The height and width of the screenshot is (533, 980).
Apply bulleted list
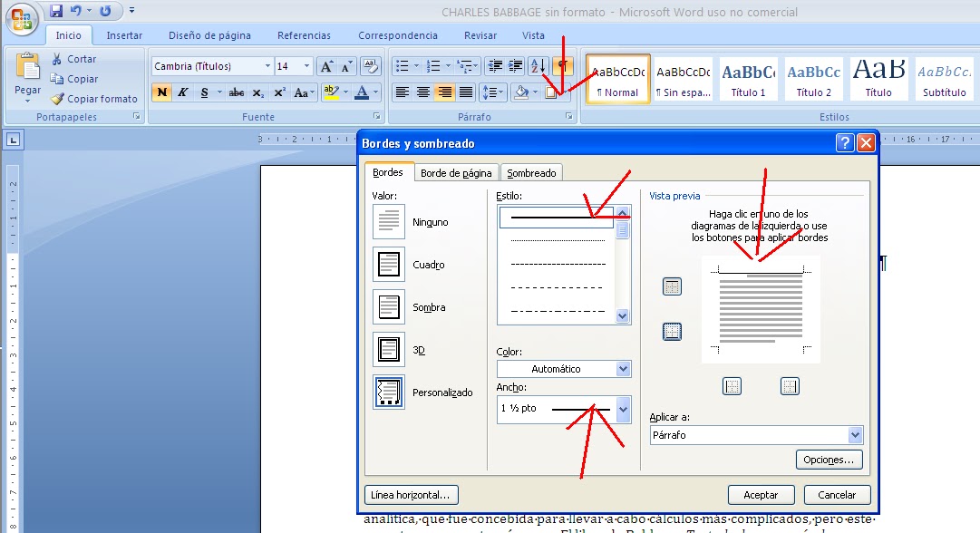click(403, 66)
